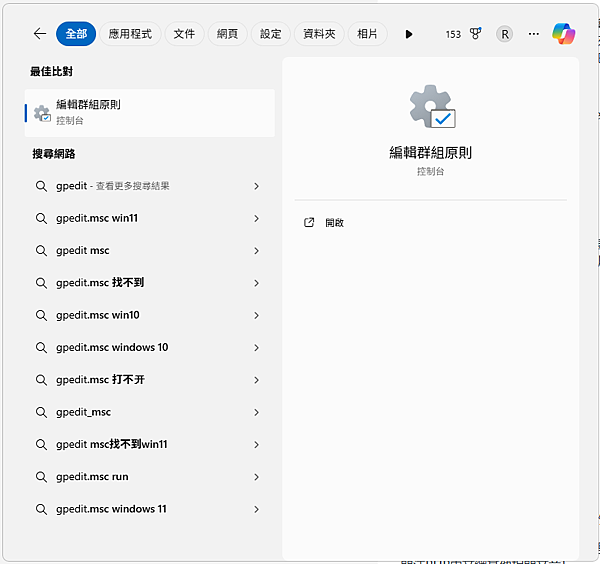Select the 'gpedit.msc win10' suggestion
The width and height of the screenshot is (600, 564).
(150, 315)
